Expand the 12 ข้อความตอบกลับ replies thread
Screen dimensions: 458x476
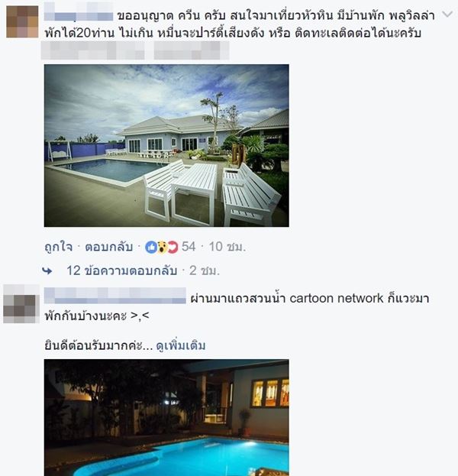[121, 270]
